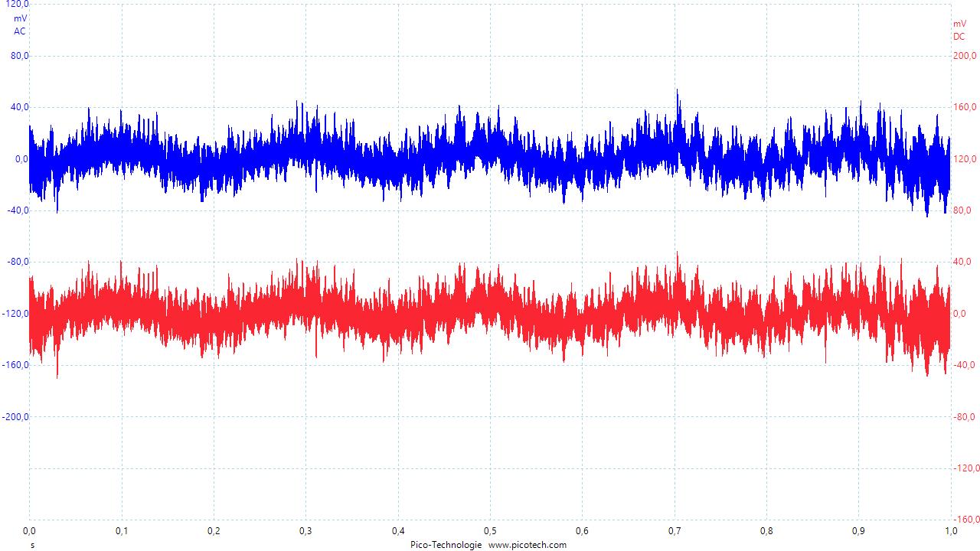Click the red 40,0 right-axis label
This screenshot has height=551, width=980.
[962, 262]
